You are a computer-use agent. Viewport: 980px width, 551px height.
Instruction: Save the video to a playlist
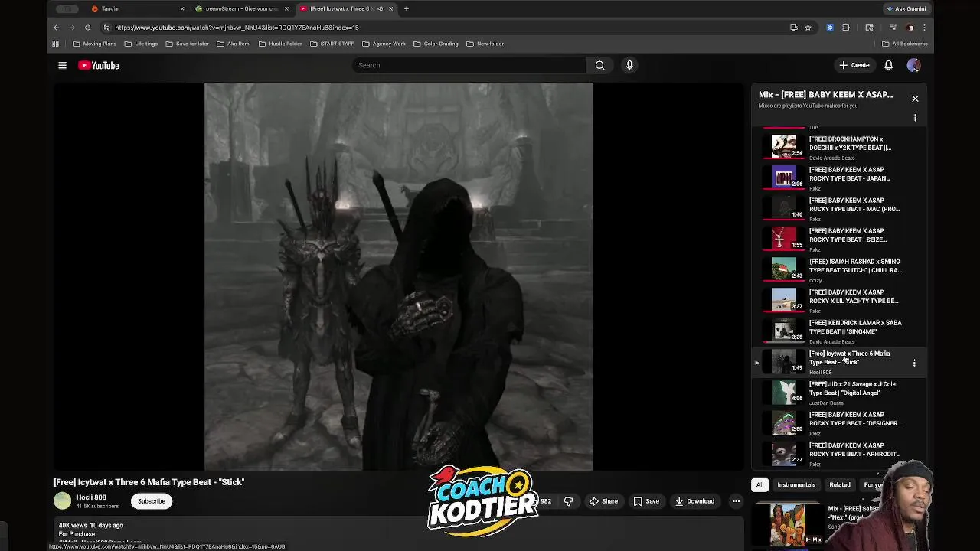tap(647, 501)
